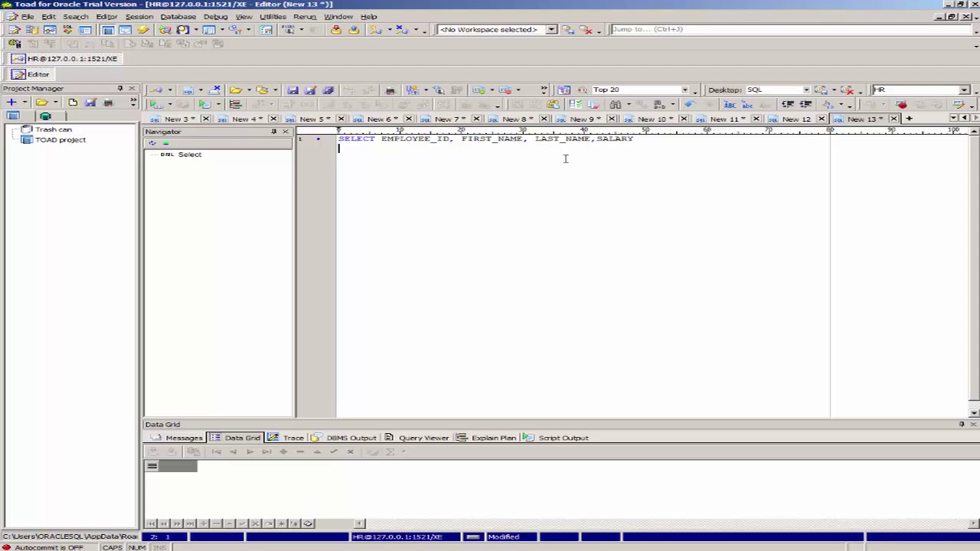Image resolution: width=980 pixels, height=551 pixels.
Task: Click the lightning bolt icon in main toolbar
Action: pyautogui.click(x=143, y=29)
